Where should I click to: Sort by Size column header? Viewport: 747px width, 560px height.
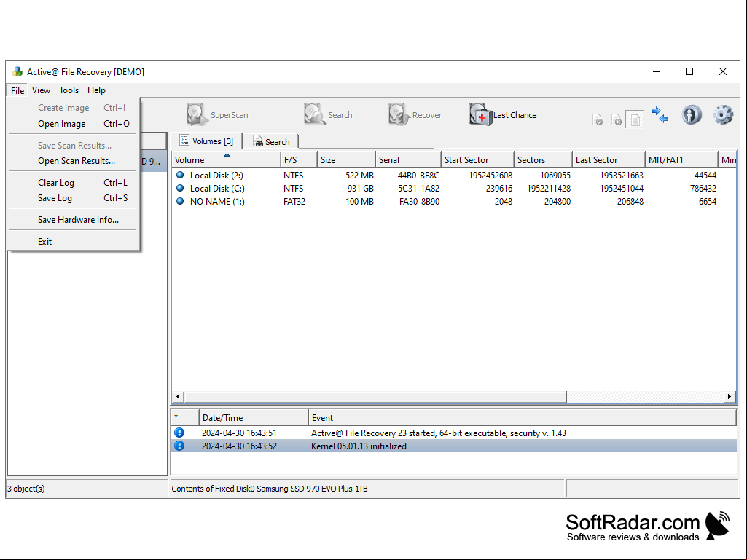[x=346, y=160]
